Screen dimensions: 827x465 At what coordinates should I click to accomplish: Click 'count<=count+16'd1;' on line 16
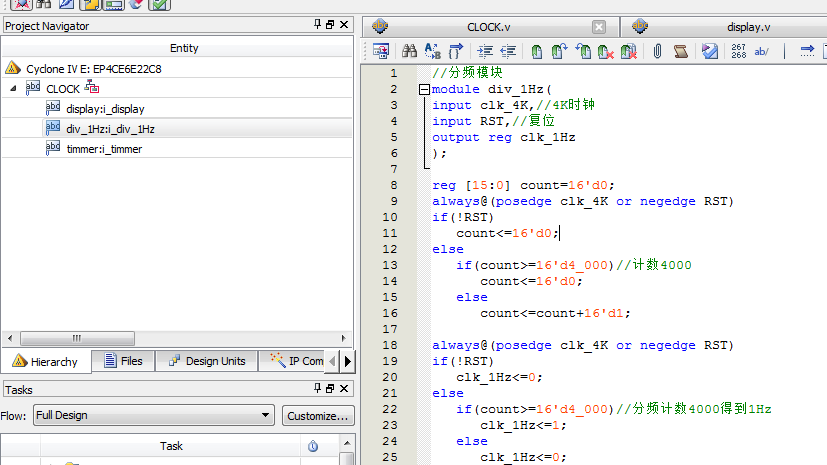555,313
